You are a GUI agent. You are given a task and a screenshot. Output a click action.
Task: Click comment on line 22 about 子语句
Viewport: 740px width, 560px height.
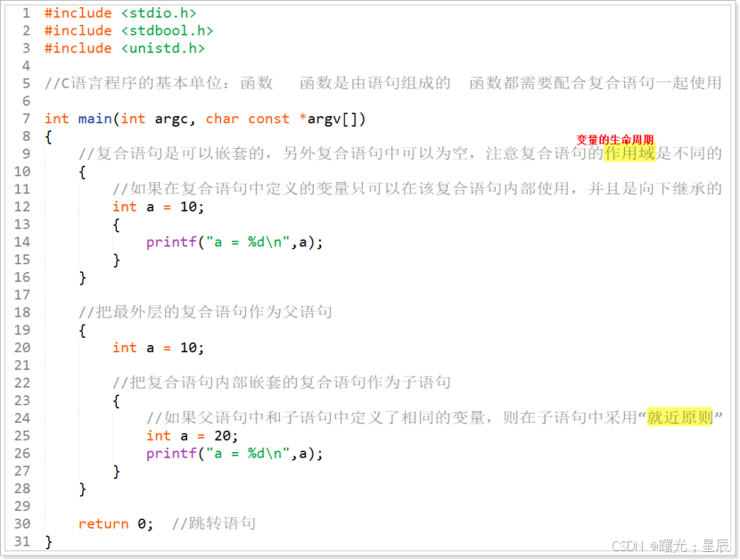point(281,383)
